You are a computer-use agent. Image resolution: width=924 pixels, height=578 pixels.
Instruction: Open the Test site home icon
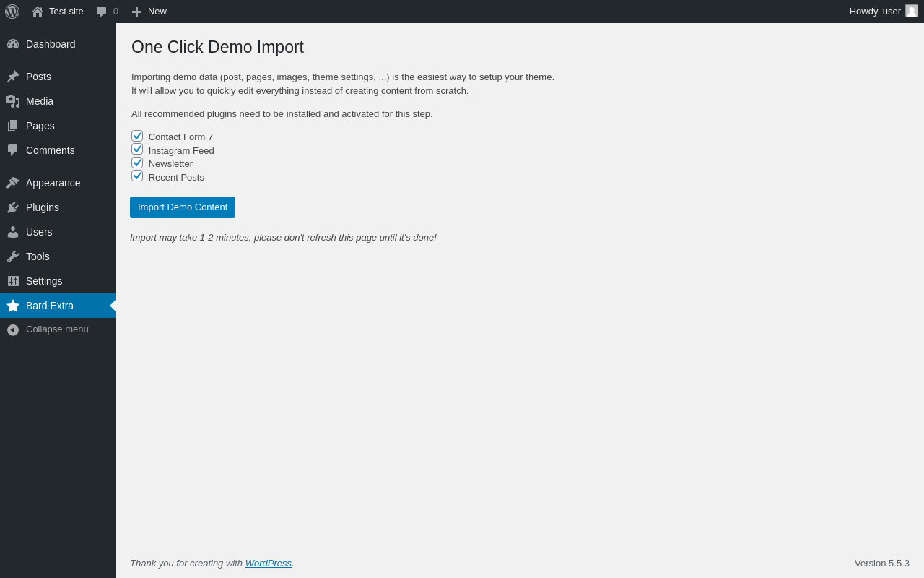pos(38,12)
